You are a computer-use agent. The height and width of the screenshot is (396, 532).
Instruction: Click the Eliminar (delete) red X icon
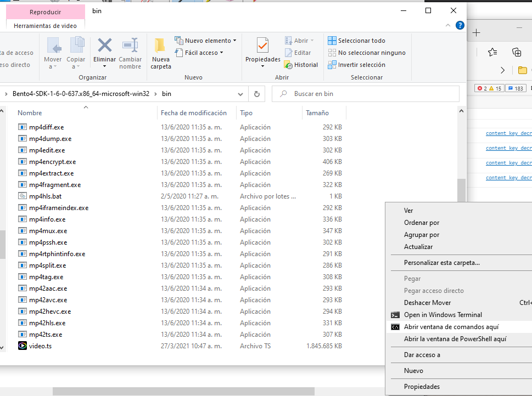coord(104,46)
